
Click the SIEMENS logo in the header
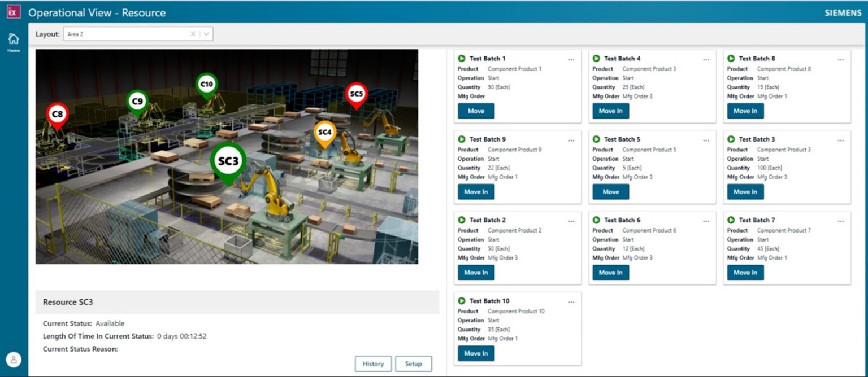[x=843, y=12]
